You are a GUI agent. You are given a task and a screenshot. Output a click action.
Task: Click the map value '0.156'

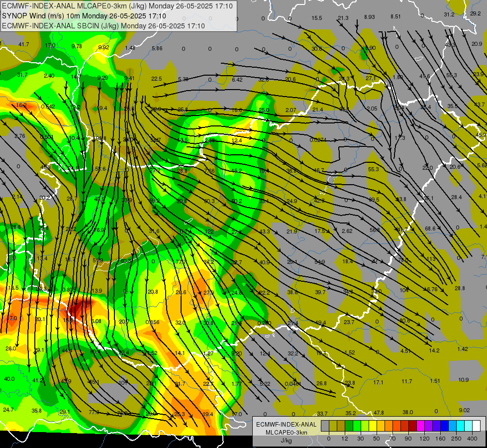coord(153,323)
